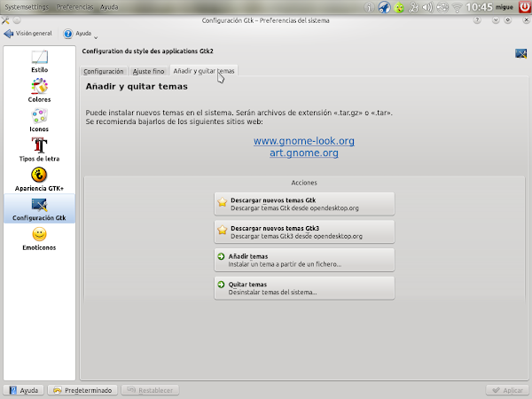Click the info notifications tray icon

click(369, 7)
